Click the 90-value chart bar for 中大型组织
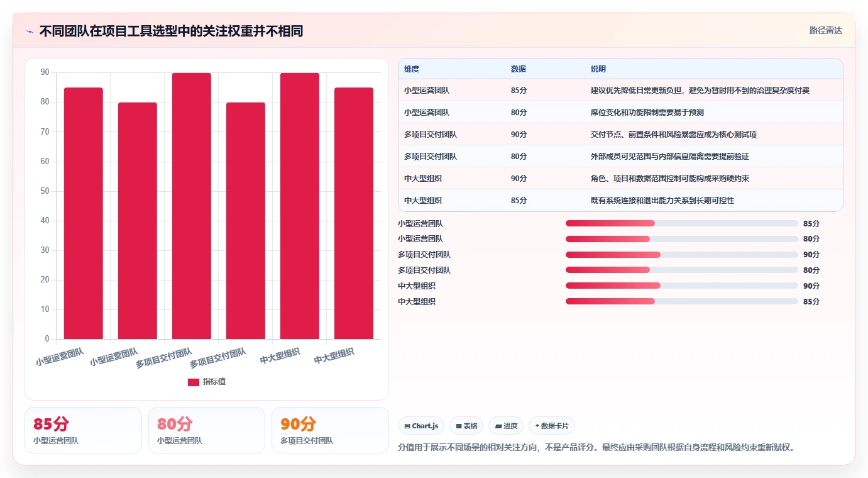 coord(300,206)
